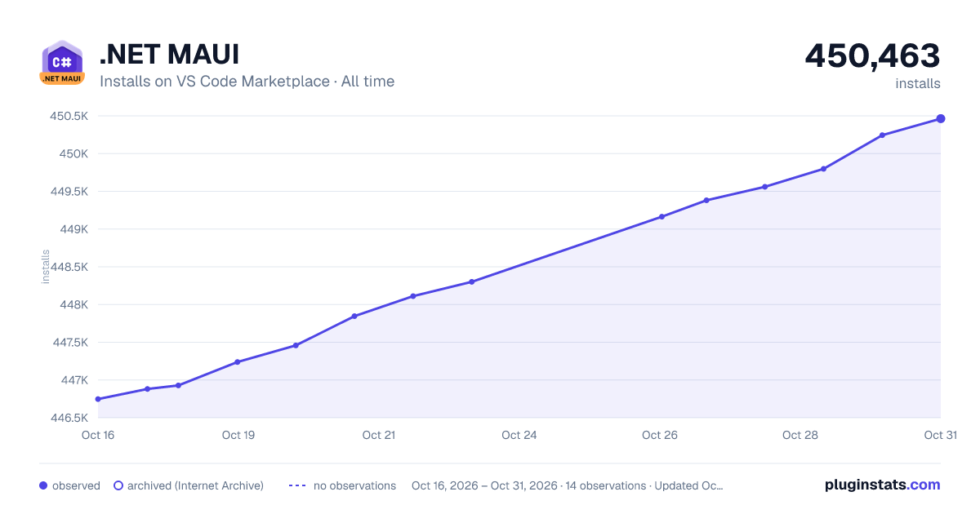Click the date range and observations summary text
This screenshot has width=980, height=514.
click(x=568, y=485)
